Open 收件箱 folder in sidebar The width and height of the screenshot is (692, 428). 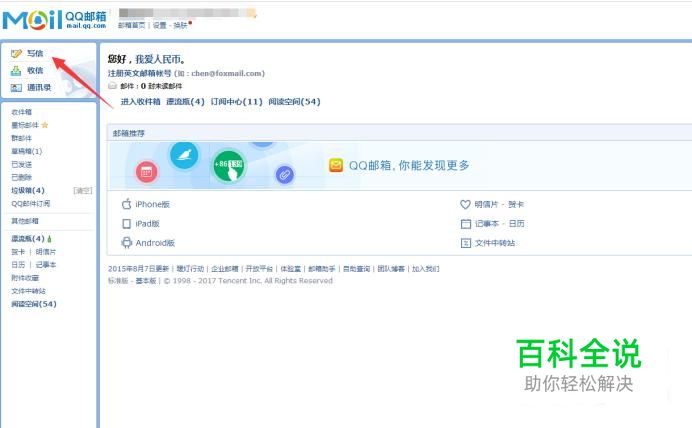tap(22, 112)
